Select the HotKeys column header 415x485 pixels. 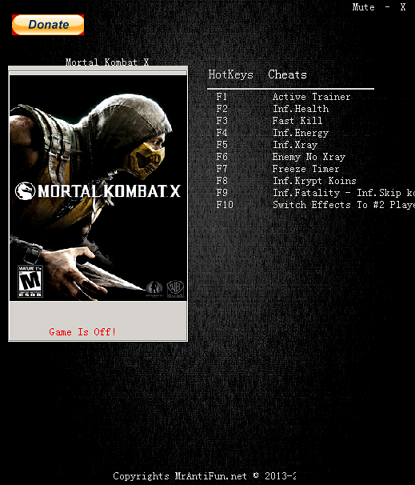[x=231, y=75]
